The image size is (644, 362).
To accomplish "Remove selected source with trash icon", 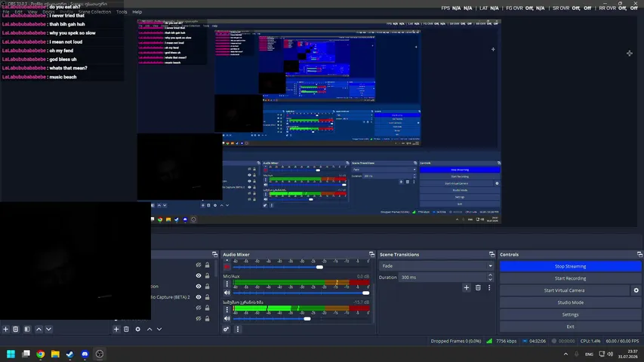I will point(127,329).
